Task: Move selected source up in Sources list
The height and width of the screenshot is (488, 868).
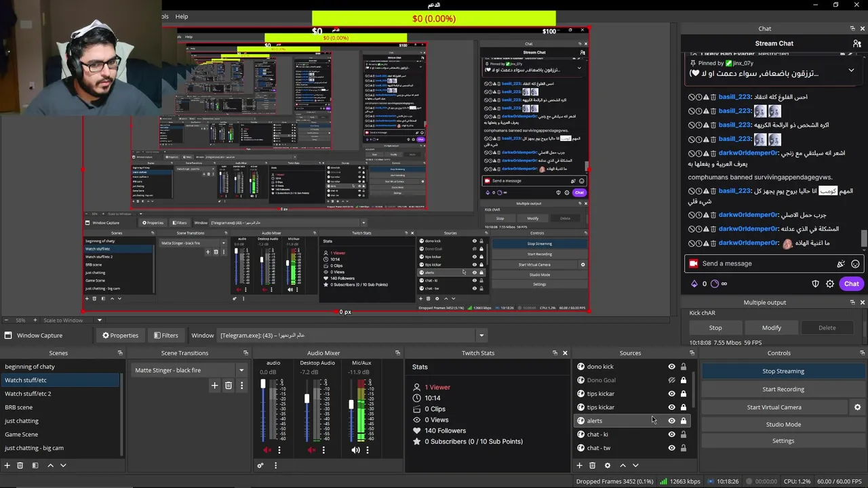Action: point(623,466)
